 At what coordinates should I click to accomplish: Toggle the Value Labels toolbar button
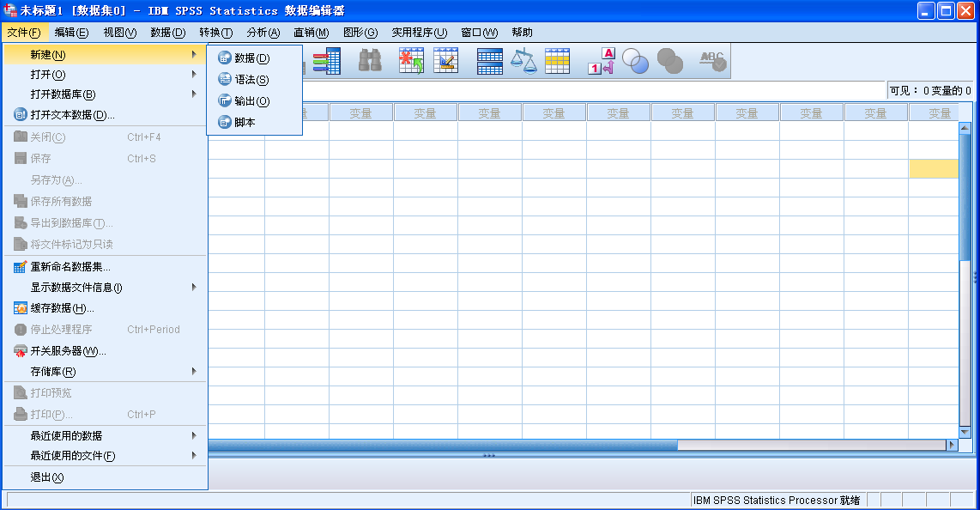pyautogui.click(x=601, y=61)
